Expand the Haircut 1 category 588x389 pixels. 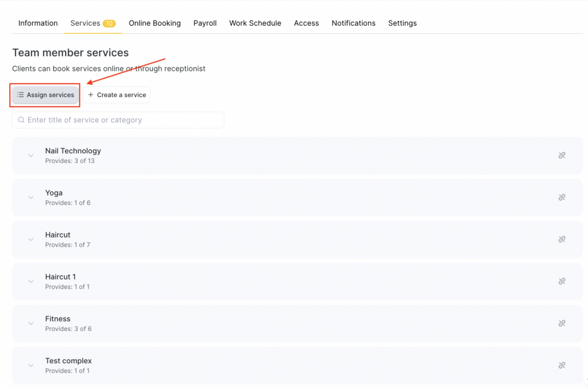pos(31,281)
